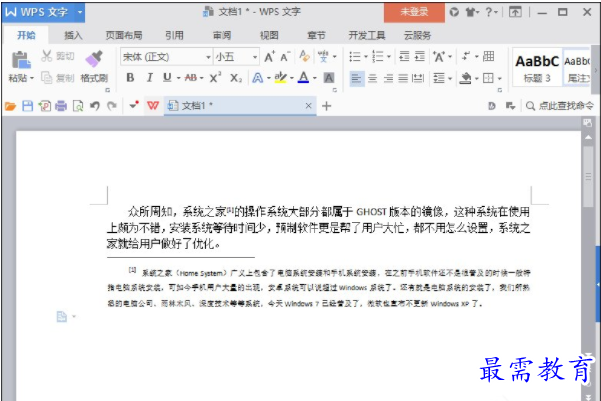Apply bulleted list
The image size is (601, 401).
click(355, 57)
